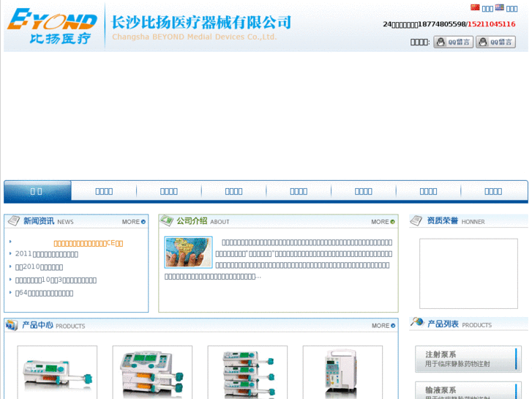Screen dimensions: 532x399
Task: Click the bullet arrow beside the 2011 news item
Action: (x=10, y=253)
